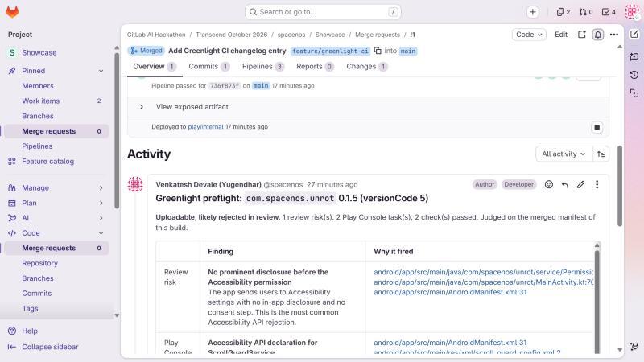Add emoji reaction to the comment

(x=549, y=185)
